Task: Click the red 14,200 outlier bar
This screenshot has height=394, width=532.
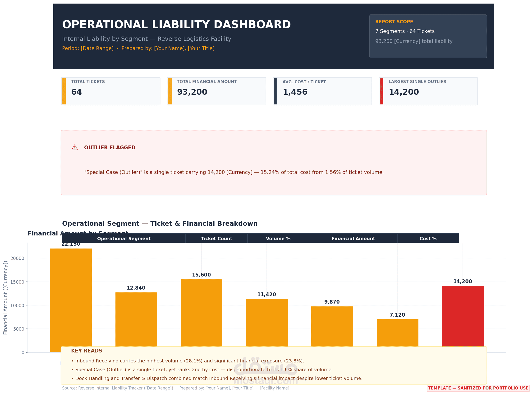Action: click(463, 316)
